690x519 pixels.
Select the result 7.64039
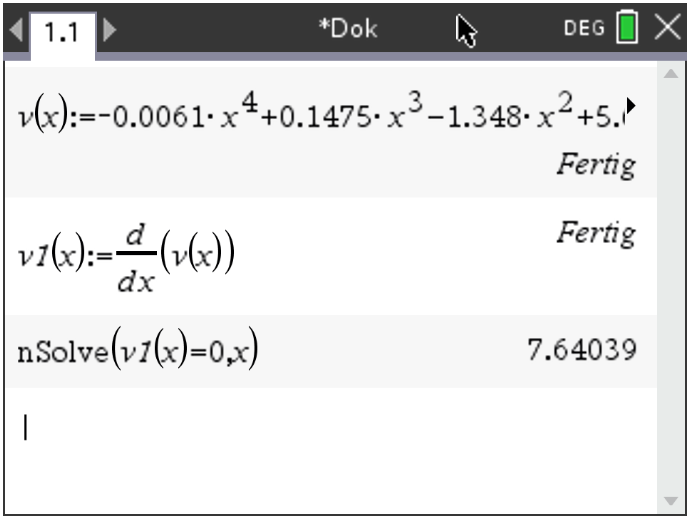582,350
